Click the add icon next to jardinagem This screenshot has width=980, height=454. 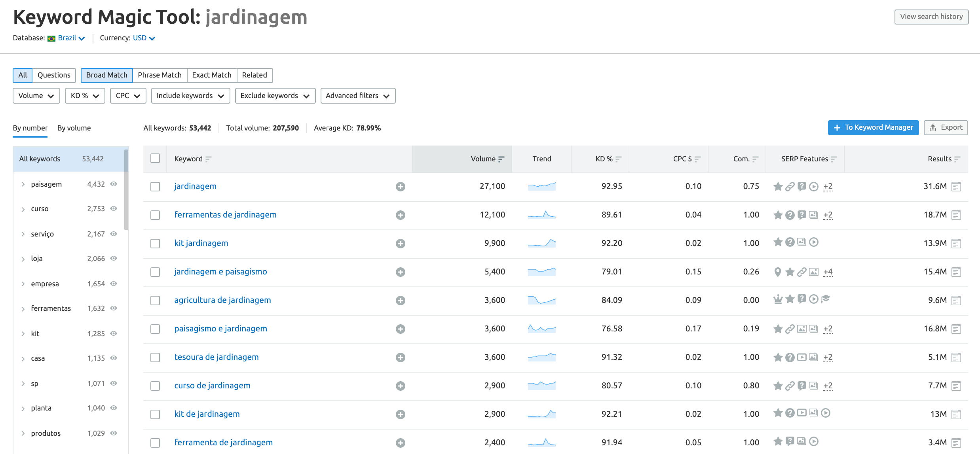(401, 186)
